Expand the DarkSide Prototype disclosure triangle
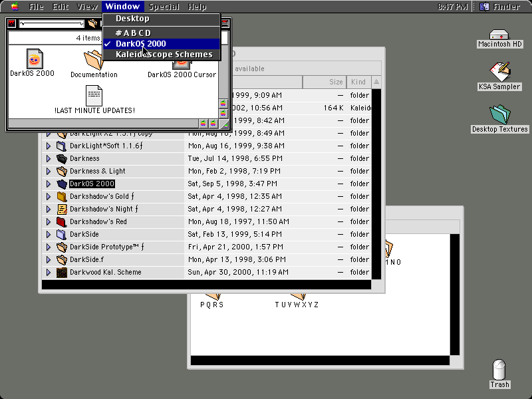Screen dimensions: 532x399 (x=48, y=247)
